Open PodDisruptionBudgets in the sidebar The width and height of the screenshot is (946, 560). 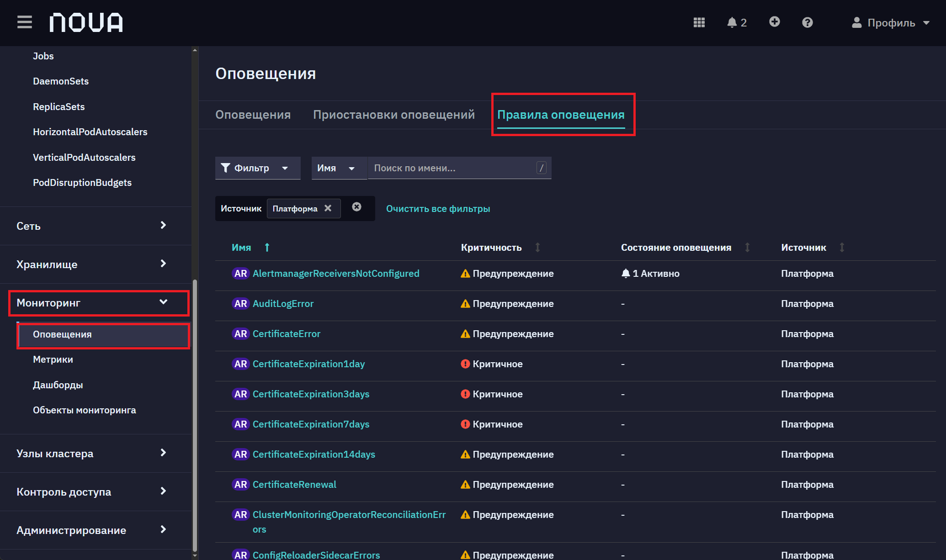[x=82, y=183]
